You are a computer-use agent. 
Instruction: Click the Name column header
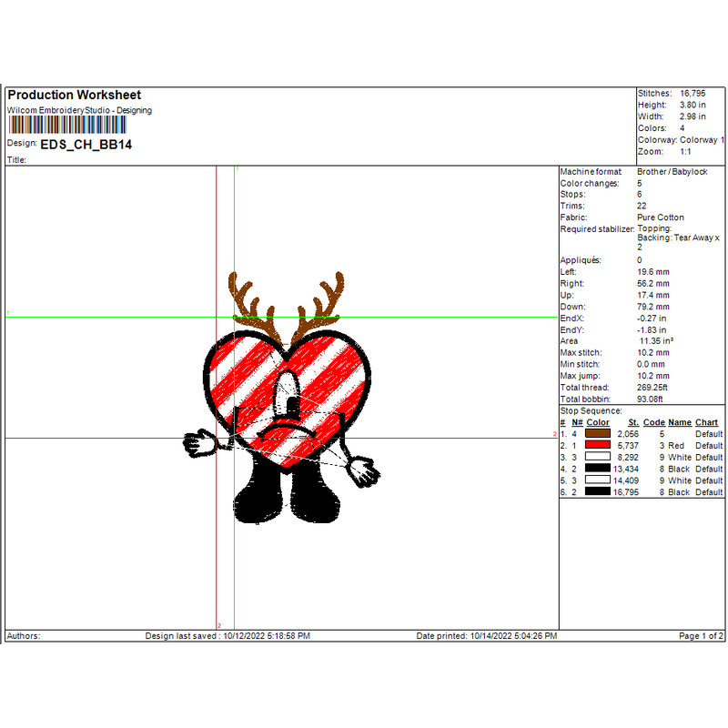679,422
